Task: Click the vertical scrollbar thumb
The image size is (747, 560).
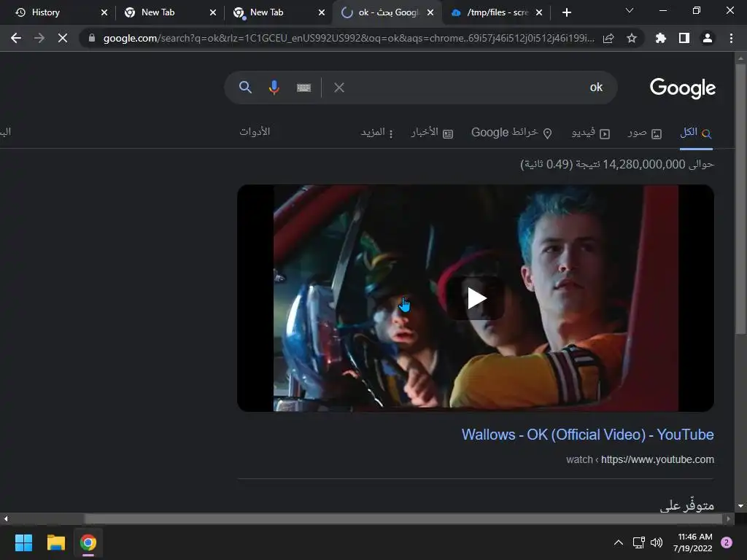Action: point(740,198)
